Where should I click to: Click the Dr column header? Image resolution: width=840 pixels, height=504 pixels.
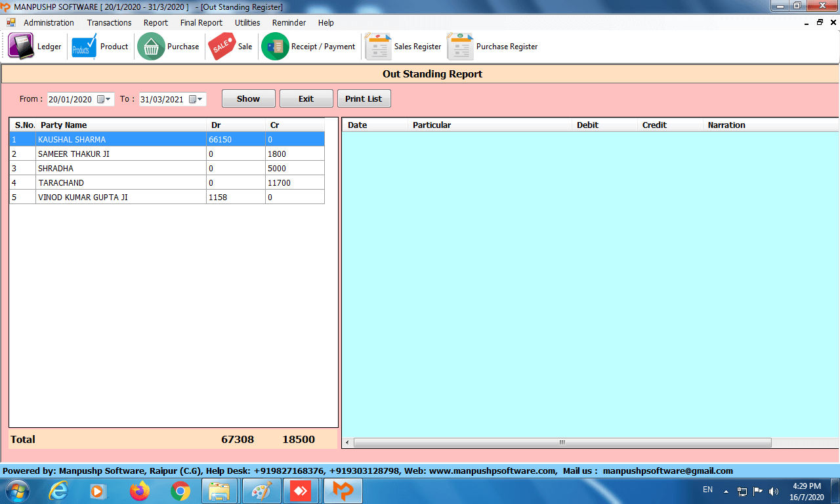point(236,125)
